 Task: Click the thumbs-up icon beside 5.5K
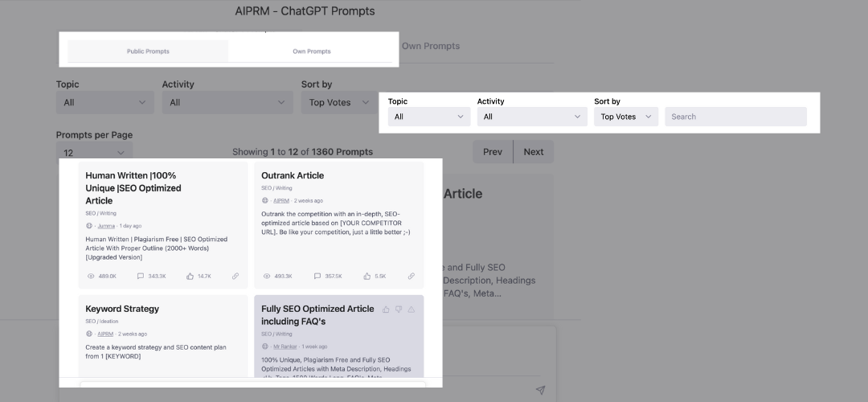click(366, 276)
